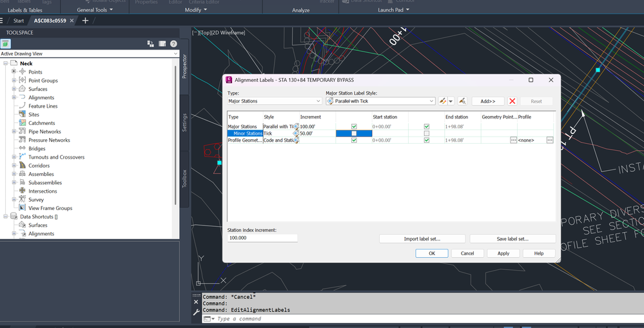The height and width of the screenshot is (328, 644).
Task: Click the Catchments icon in Prospector tree
Action: [x=23, y=123]
